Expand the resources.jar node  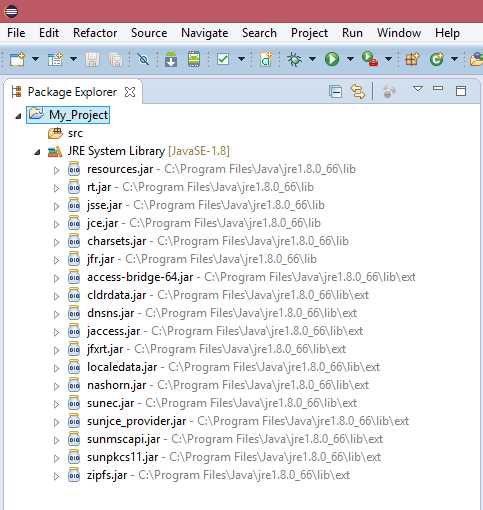click(56, 170)
